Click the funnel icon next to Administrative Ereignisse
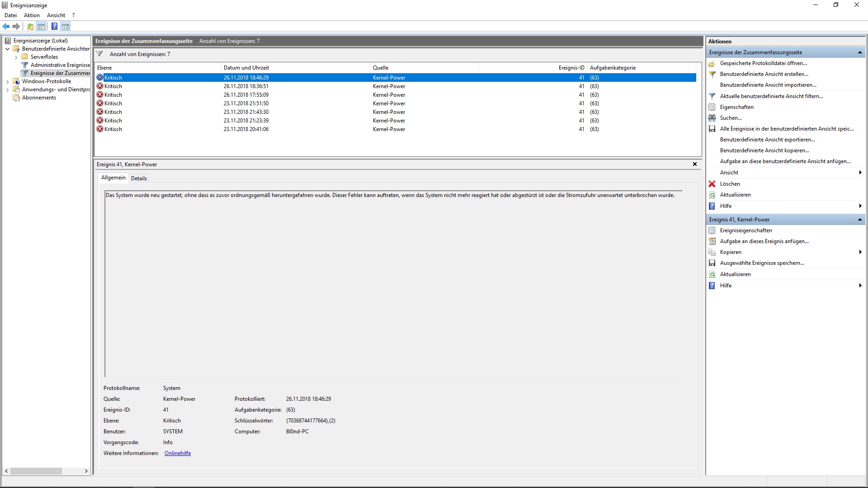 tap(25, 65)
